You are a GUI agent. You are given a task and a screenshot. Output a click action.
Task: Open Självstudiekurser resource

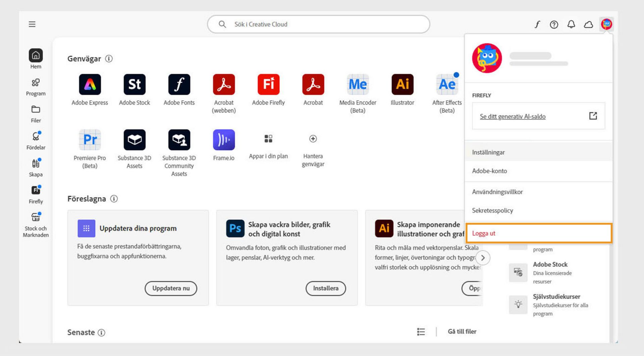click(556, 297)
